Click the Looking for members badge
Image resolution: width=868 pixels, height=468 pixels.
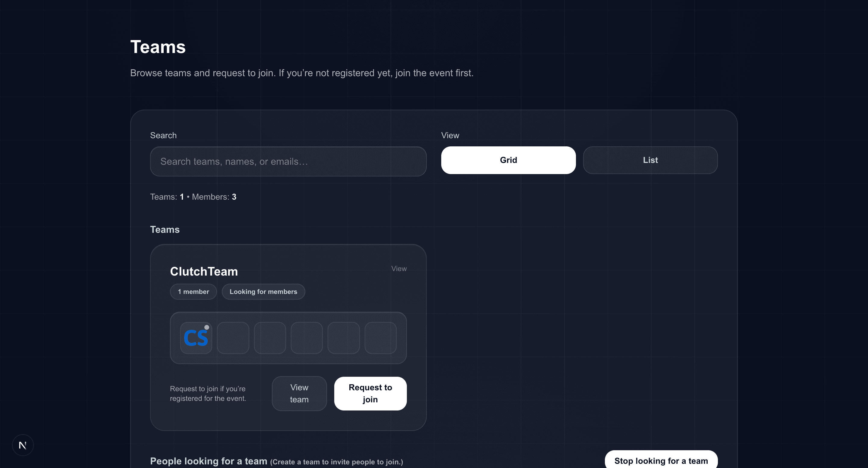pos(263,292)
